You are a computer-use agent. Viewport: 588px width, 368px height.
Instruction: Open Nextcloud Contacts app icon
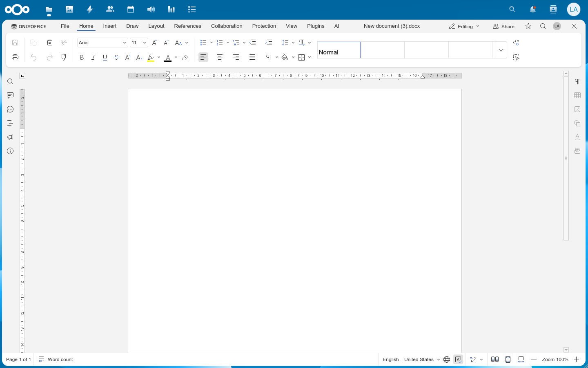click(110, 9)
